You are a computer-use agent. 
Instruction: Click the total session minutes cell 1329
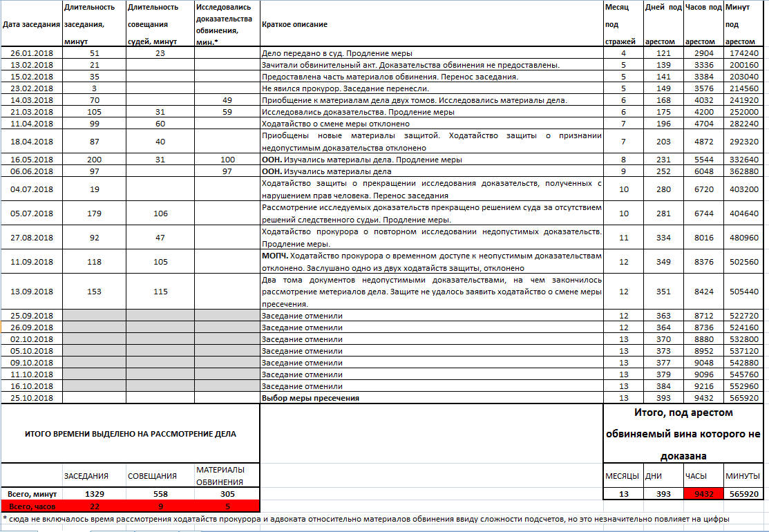click(x=94, y=494)
